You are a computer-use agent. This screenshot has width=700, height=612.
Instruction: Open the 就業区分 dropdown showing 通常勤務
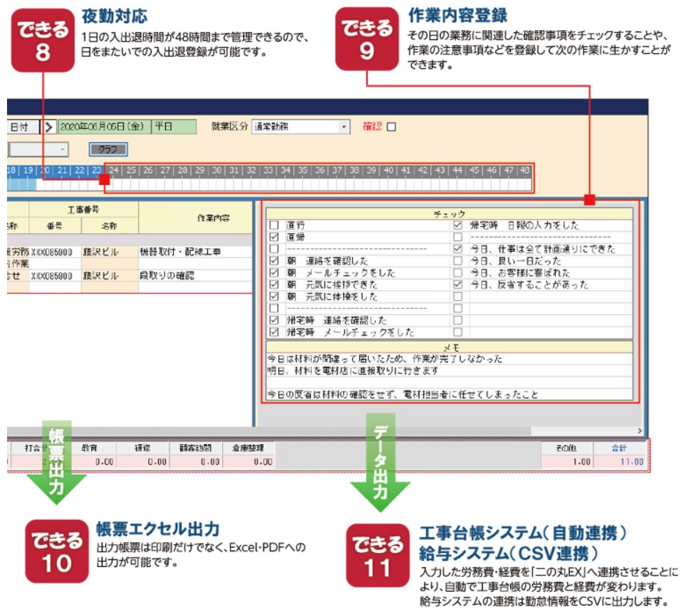click(344, 127)
